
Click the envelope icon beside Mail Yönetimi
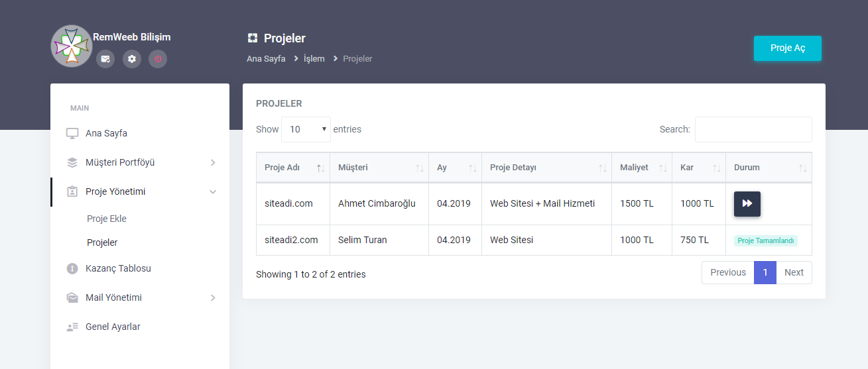click(72, 297)
